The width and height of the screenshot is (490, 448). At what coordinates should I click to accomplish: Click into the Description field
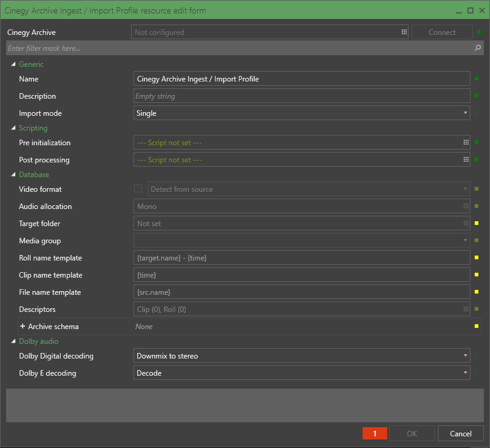coord(301,96)
